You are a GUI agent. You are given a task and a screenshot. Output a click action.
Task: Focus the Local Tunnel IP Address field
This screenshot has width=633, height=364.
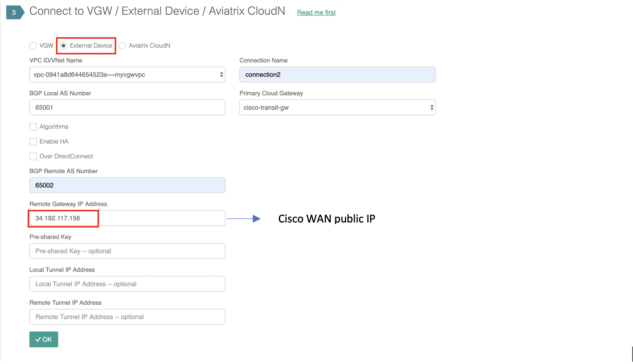[127, 284]
